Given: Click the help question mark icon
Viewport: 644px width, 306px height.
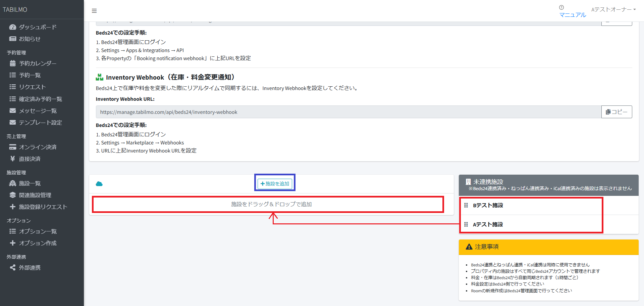Looking at the screenshot, I should pos(561,7).
